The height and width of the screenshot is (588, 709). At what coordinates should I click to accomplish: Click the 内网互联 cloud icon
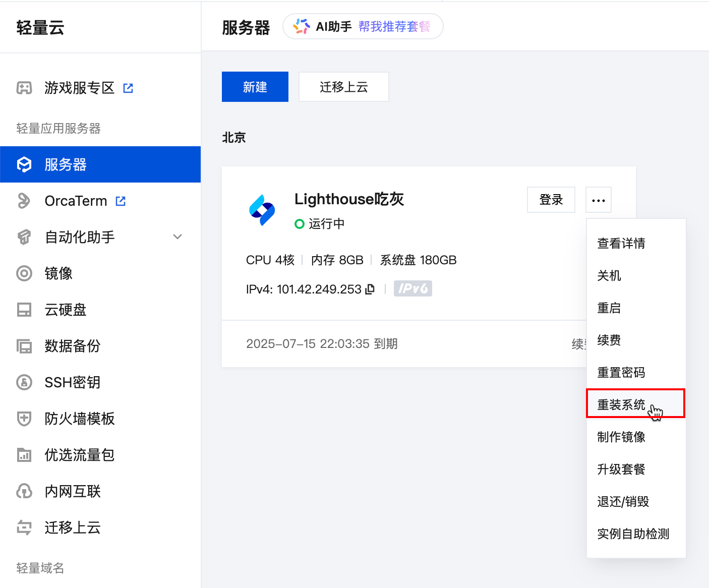coord(24,491)
